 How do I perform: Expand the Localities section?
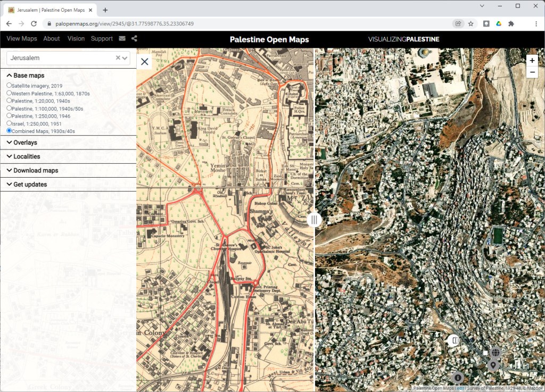27,156
